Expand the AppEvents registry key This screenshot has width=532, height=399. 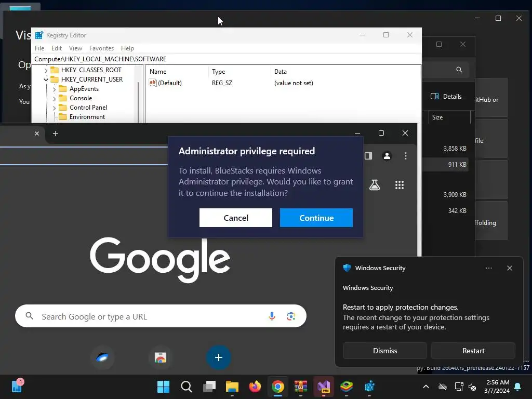(x=54, y=89)
